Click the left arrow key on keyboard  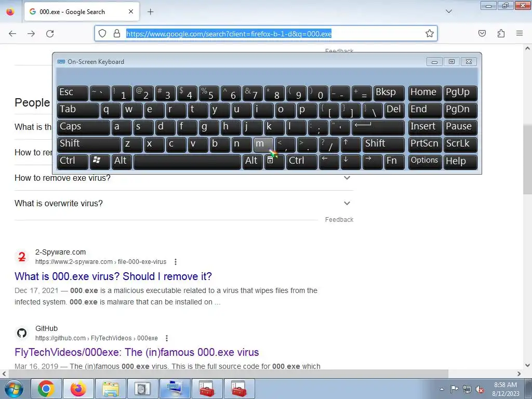(329, 161)
